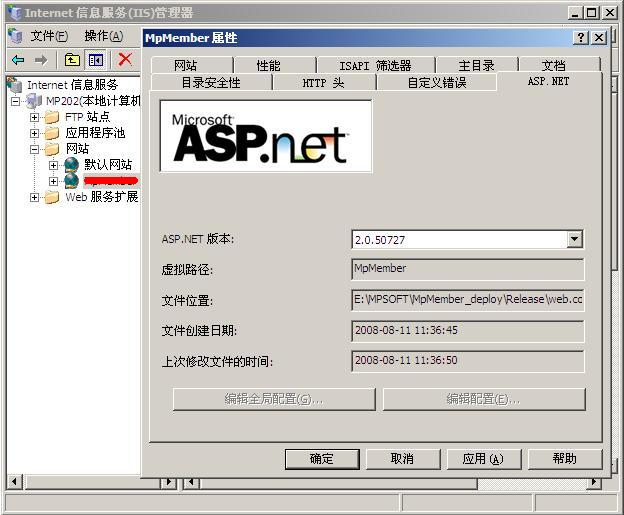624x515 pixels.
Task: Toggle the Show/Hide Console Tree icon
Action: coord(95,60)
